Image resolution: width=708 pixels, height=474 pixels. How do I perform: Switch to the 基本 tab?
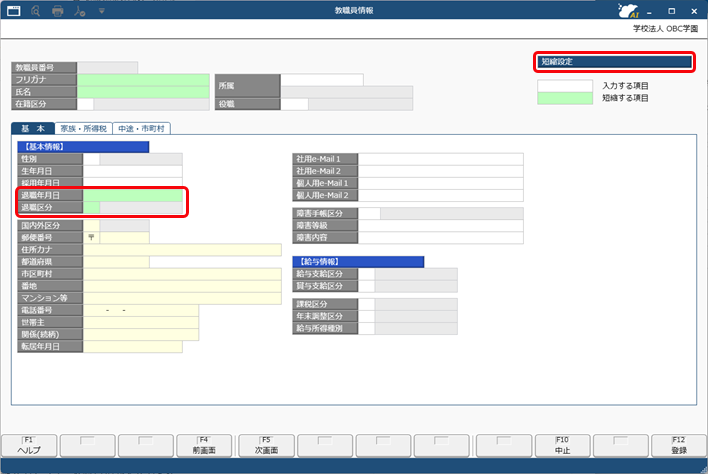(33, 129)
